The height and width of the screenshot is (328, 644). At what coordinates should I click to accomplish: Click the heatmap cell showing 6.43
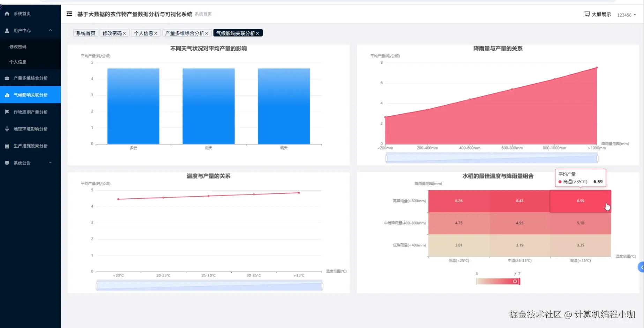[519, 201]
